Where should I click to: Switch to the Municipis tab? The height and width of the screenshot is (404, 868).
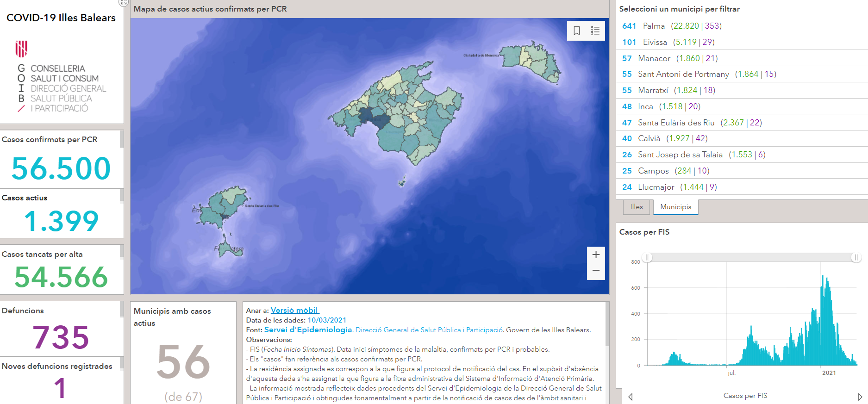(x=675, y=207)
